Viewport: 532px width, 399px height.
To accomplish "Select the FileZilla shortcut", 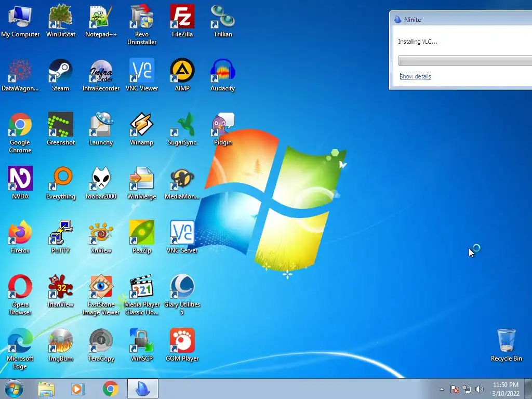I will tap(182, 21).
